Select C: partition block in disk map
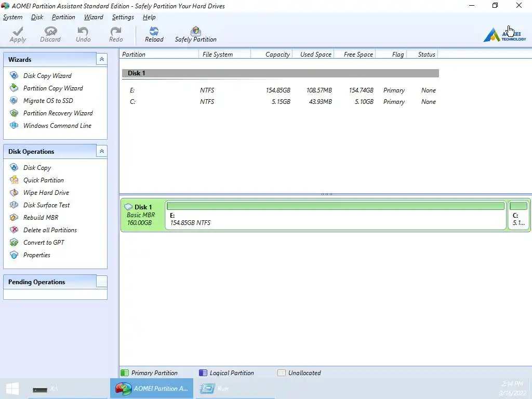532x399 pixels. (519, 215)
